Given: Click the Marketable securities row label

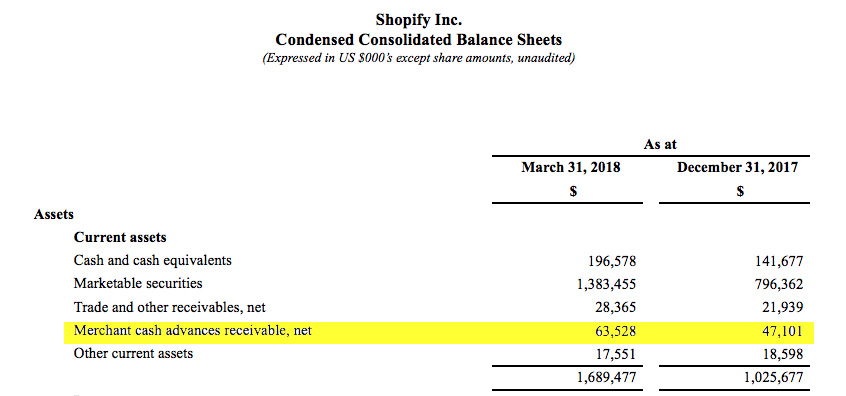Looking at the screenshot, I should 138,283.
